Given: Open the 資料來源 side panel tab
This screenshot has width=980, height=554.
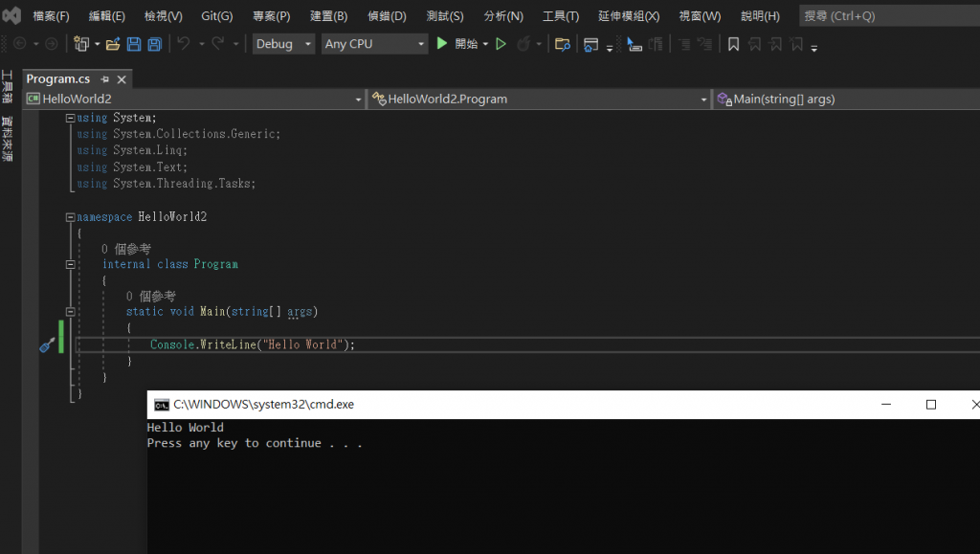Looking at the screenshot, I should coord(7,139).
